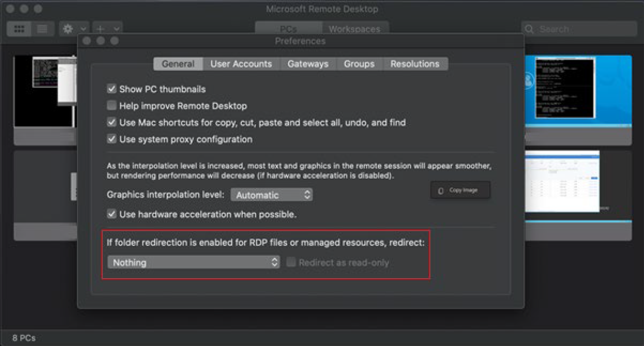Screen dimensions: 644x346
Task: Switch main window to grid view icon
Action: click(x=19, y=29)
